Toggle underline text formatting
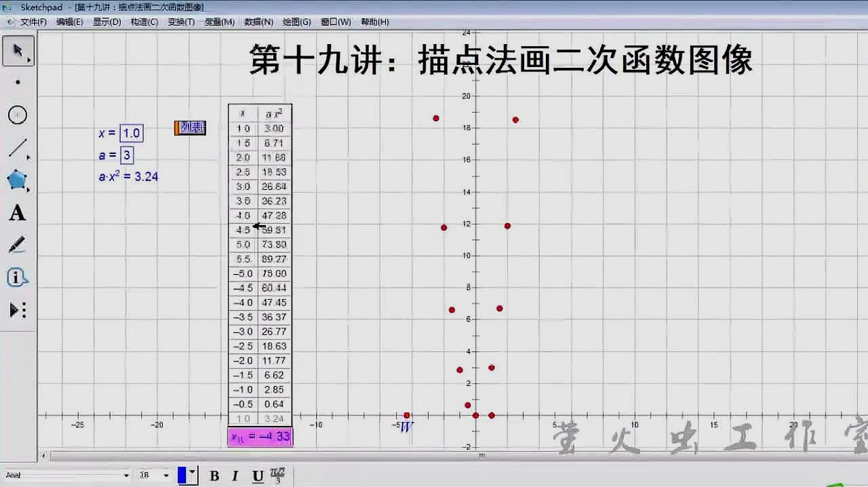Image resolution: width=868 pixels, height=487 pixels. (x=256, y=476)
